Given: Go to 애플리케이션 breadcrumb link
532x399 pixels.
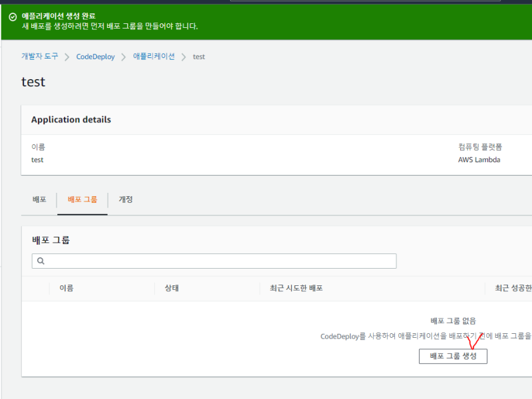Looking at the screenshot, I should tap(154, 57).
